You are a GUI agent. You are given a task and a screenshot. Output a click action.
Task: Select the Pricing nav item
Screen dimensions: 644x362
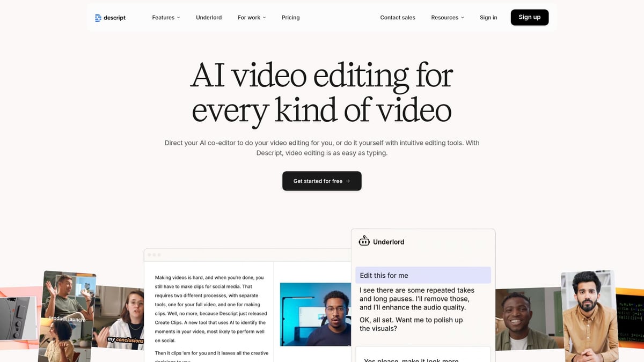pyautogui.click(x=290, y=17)
